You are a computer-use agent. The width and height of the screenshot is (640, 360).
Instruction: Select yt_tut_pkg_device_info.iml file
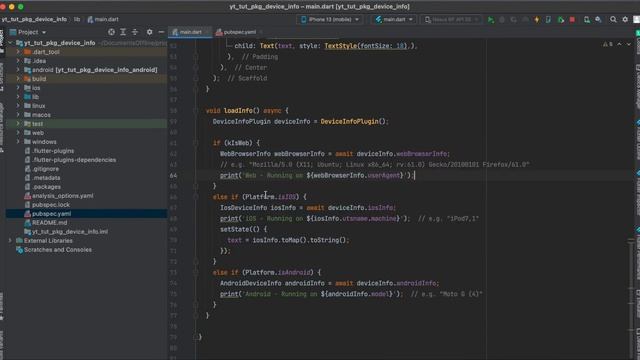pyautogui.click(x=66, y=231)
